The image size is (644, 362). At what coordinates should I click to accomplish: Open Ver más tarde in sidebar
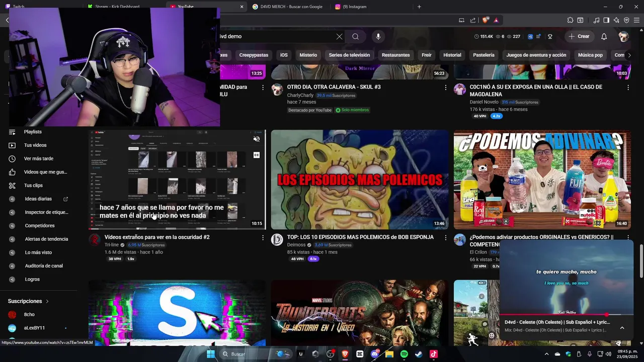tap(40, 158)
